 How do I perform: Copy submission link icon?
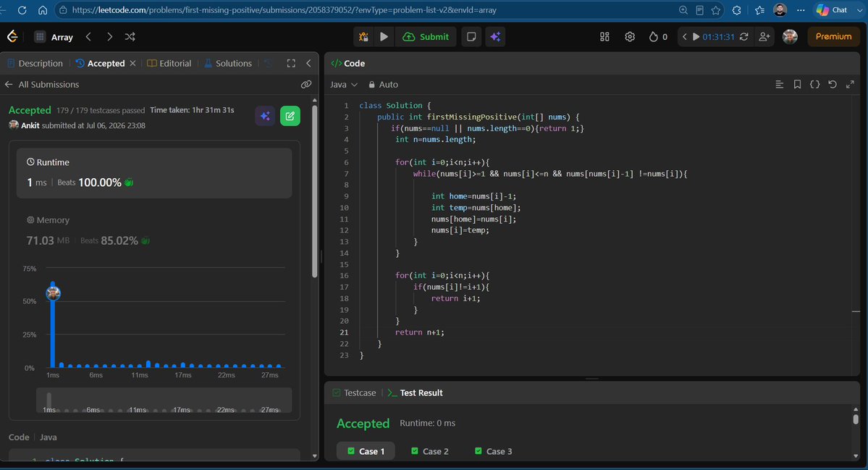click(x=306, y=84)
